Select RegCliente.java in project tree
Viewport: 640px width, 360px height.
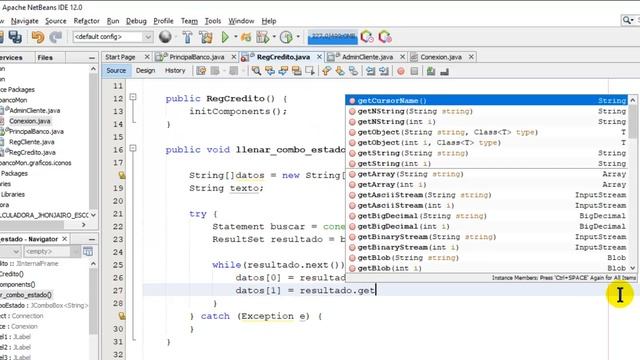(31, 142)
